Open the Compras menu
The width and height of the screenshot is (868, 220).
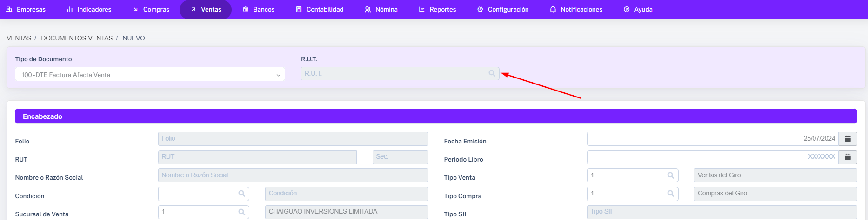(151, 9)
